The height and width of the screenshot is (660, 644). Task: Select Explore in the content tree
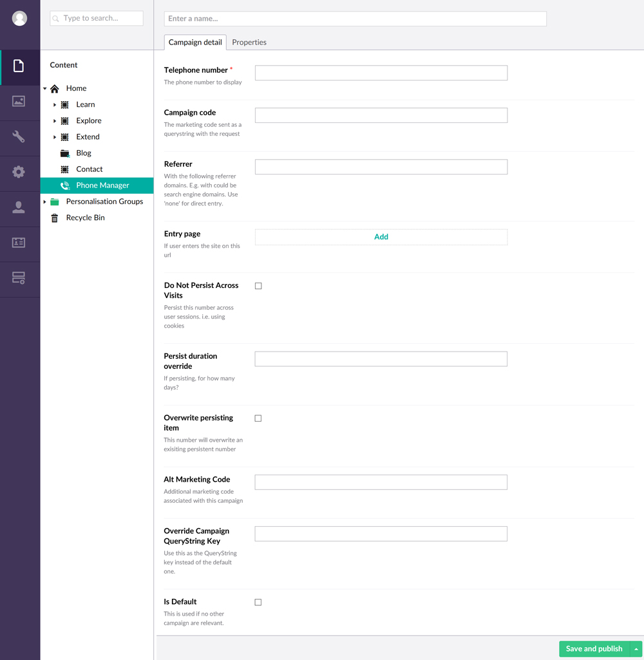pos(89,120)
